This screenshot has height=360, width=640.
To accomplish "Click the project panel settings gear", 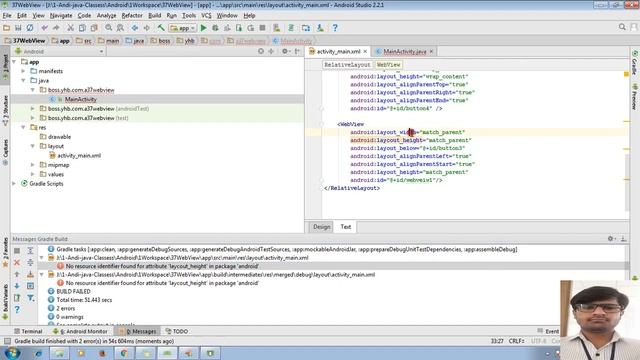I will 285,51.
